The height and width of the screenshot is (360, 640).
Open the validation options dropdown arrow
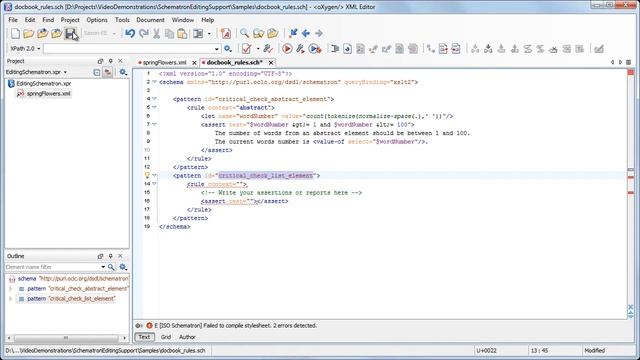[x=258, y=49]
